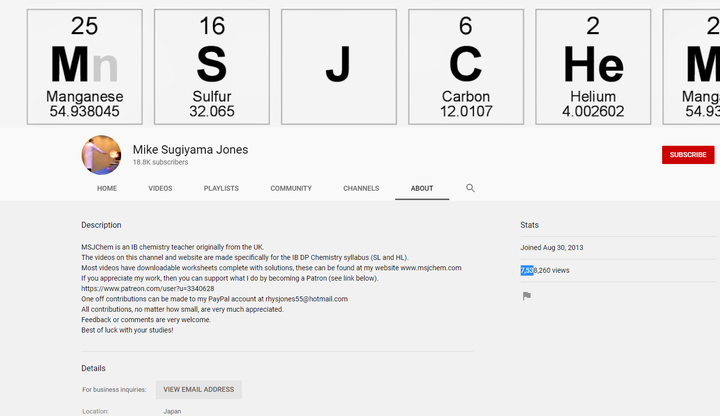Click the Patreon URL in the description
The height and width of the screenshot is (416, 720).
(148, 288)
